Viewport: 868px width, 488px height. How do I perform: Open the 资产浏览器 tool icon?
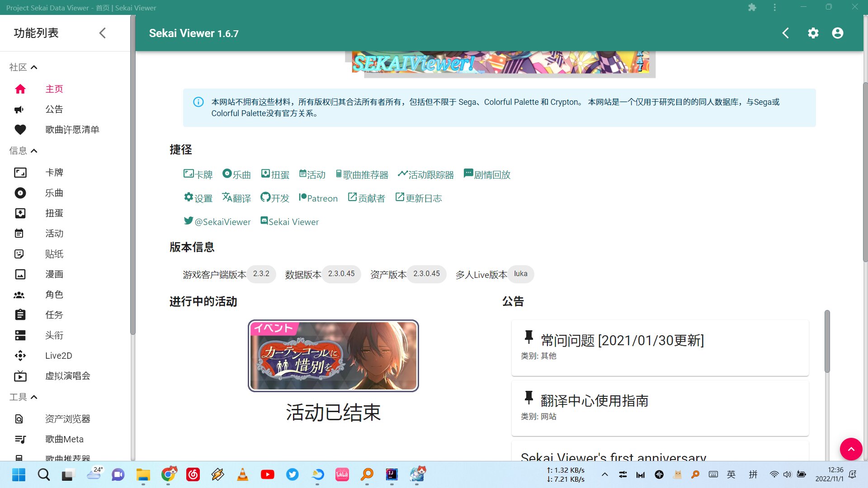pos(19,418)
